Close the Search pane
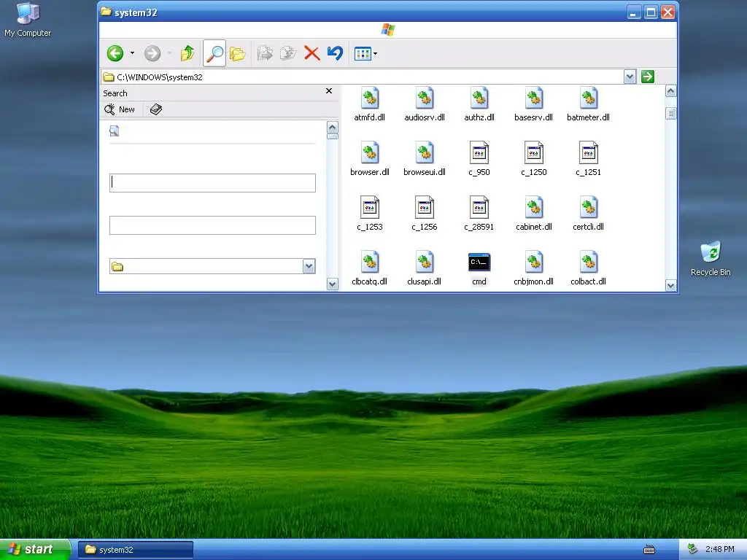This screenshot has width=747, height=560. point(329,91)
